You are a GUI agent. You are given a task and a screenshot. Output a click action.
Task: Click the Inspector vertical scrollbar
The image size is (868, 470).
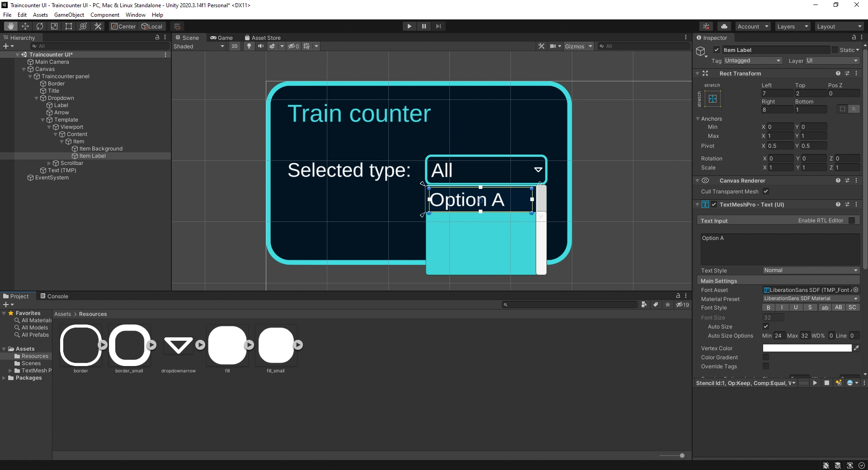pyautogui.click(x=865, y=158)
